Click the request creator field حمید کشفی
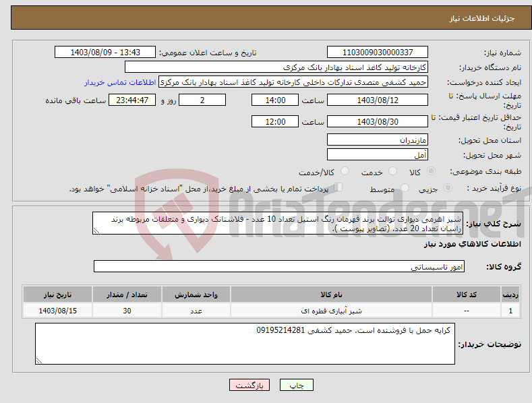This screenshot has height=403, width=532. pos(293,82)
